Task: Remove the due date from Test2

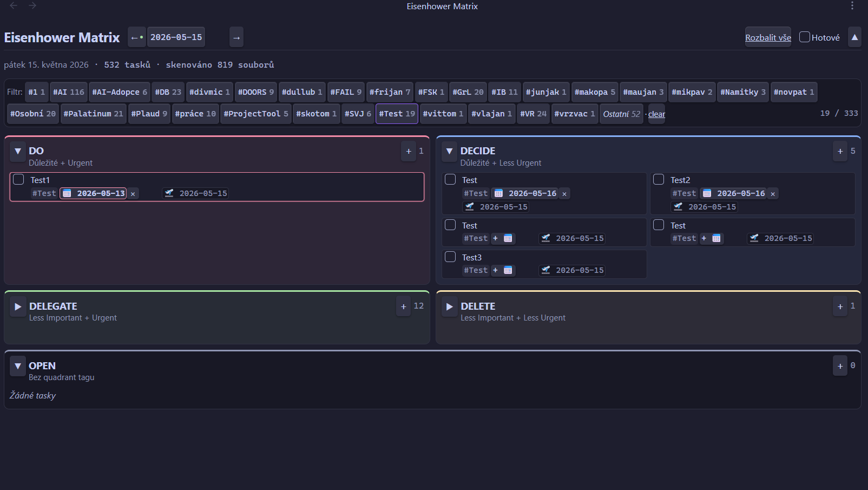Action: (x=773, y=193)
